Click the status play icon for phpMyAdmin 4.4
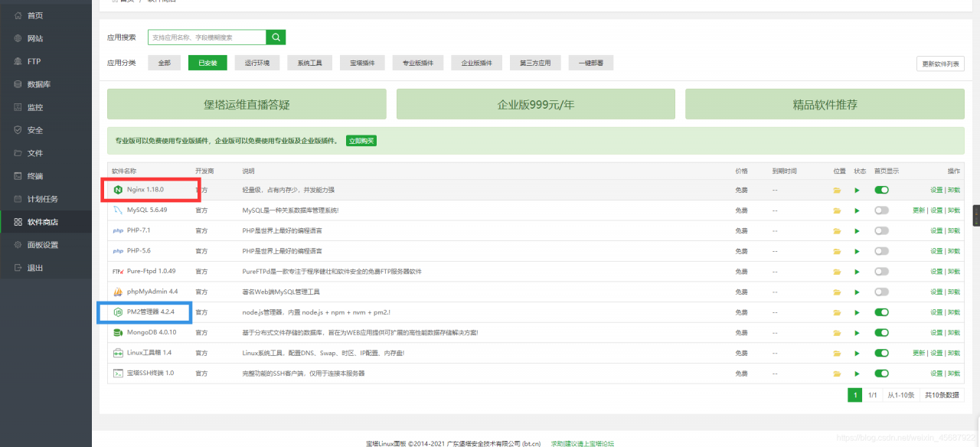980x447 pixels. pos(857,292)
